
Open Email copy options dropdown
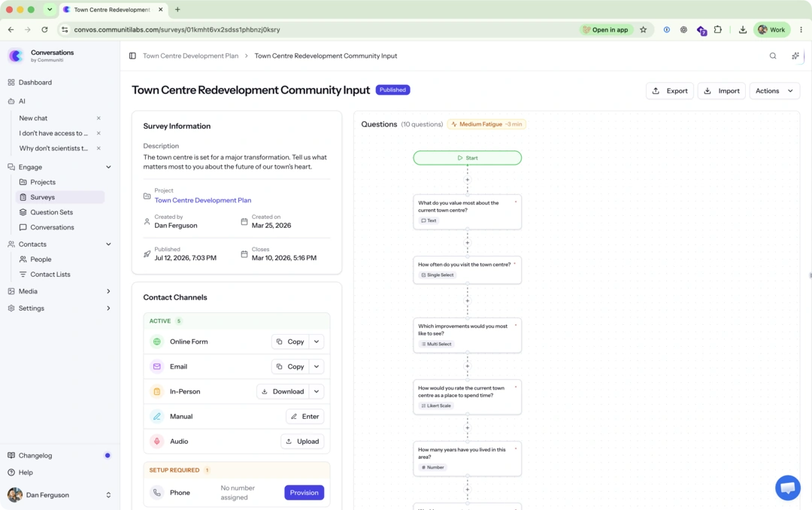[x=317, y=366]
